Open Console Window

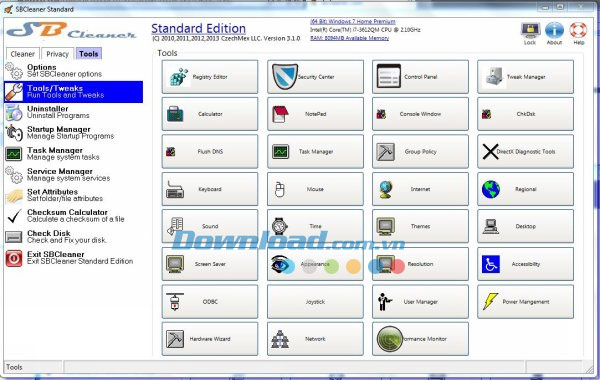click(x=420, y=114)
